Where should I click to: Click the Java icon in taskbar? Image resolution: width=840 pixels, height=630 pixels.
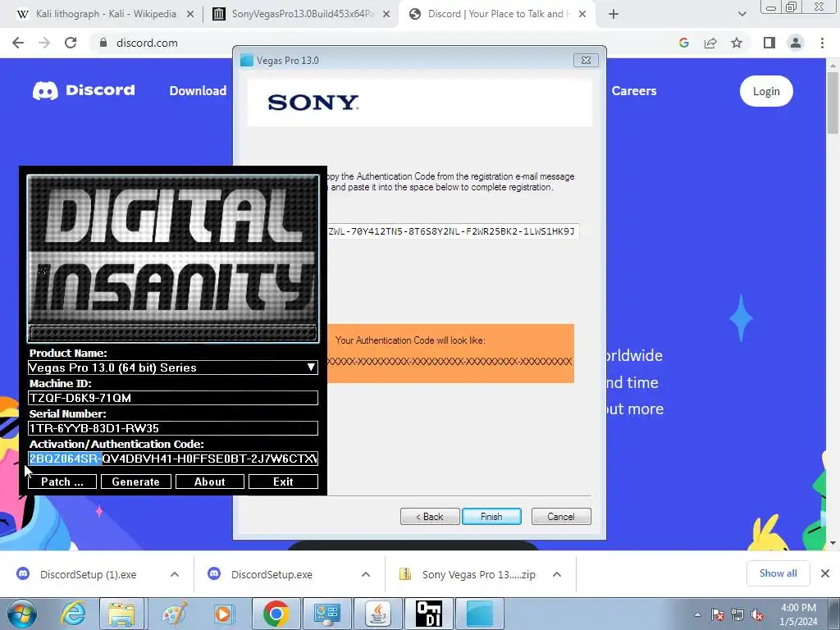[378, 614]
